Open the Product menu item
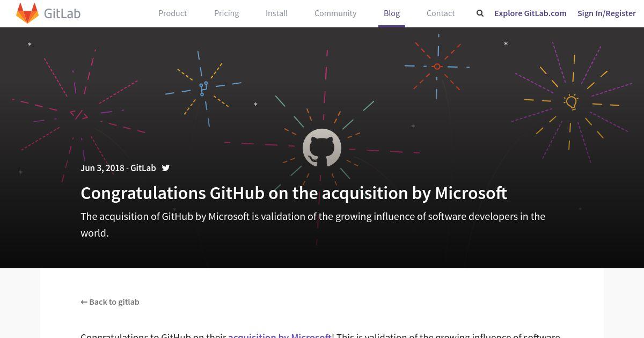Image resolution: width=644 pixels, height=338 pixels. point(173,13)
